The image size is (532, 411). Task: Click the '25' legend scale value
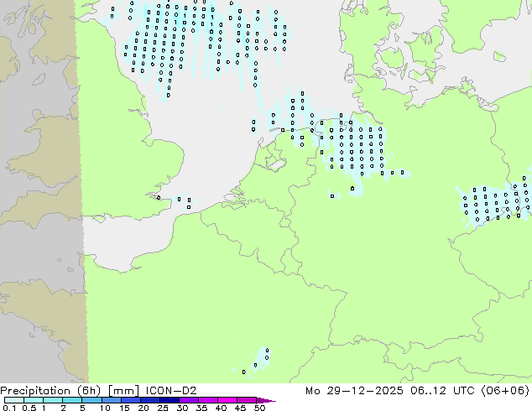pos(163,408)
